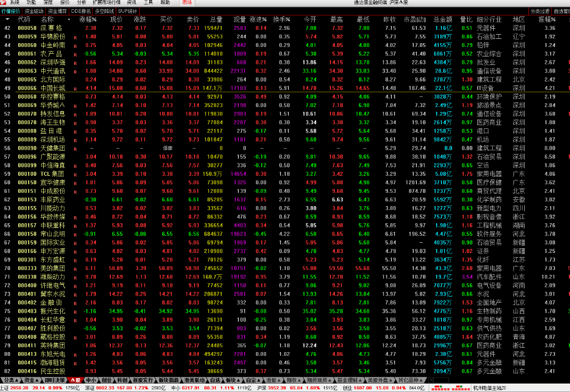Switch to the 市场 tab at top
Screen dimensions: 570x392
[187, 3]
